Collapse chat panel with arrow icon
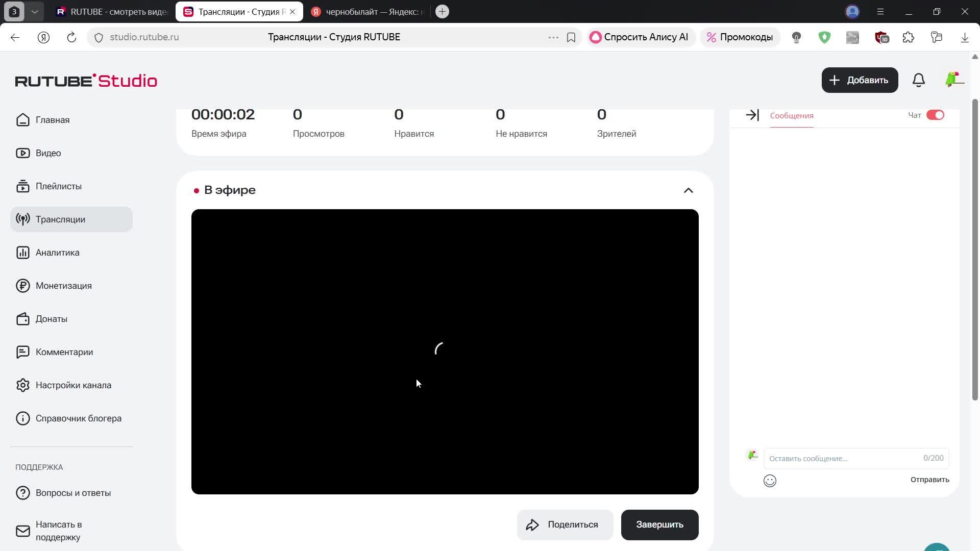980x551 pixels. click(x=752, y=115)
